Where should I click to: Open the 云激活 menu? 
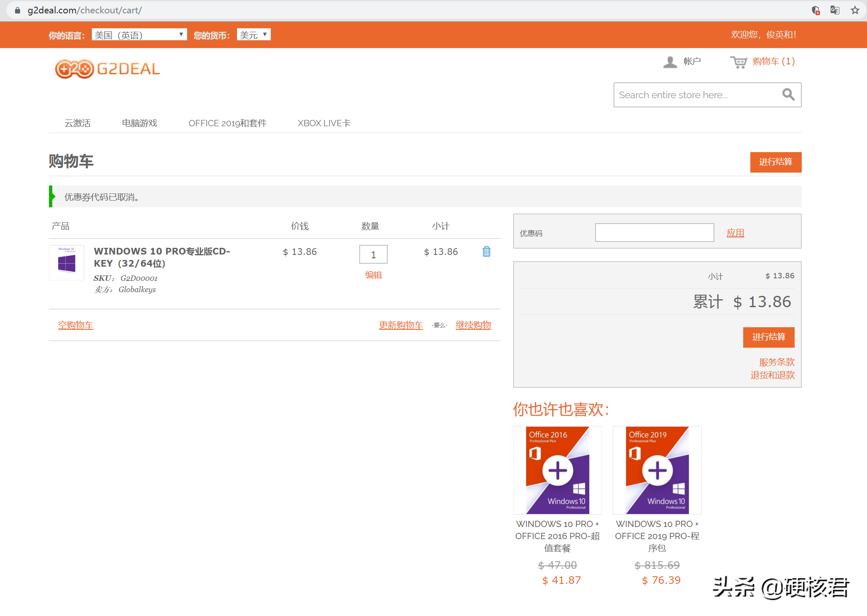click(78, 123)
